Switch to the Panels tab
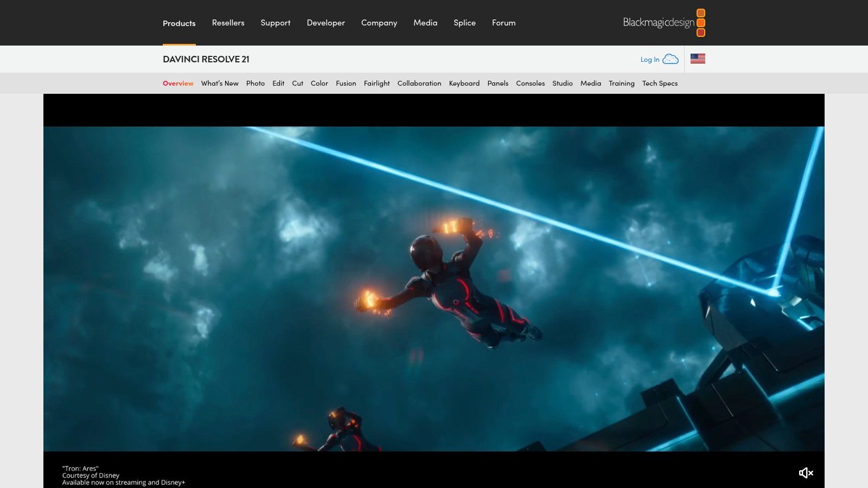 [498, 84]
